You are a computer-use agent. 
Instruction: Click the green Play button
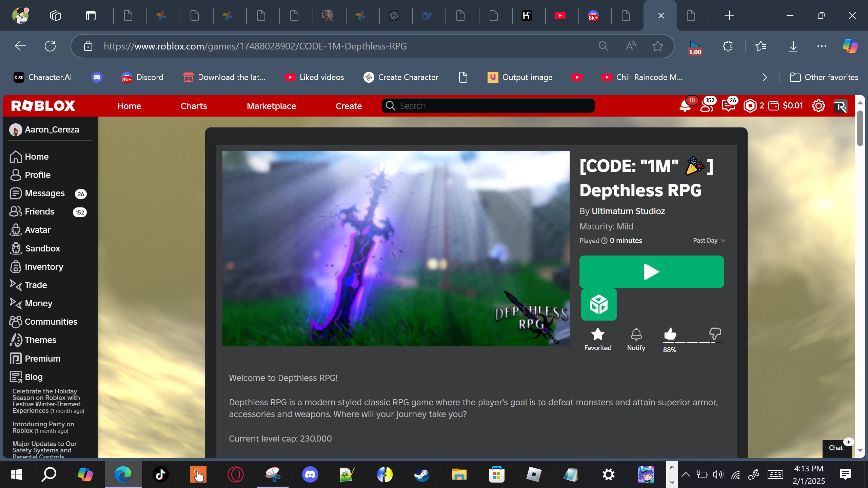pyautogui.click(x=651, y=271)
